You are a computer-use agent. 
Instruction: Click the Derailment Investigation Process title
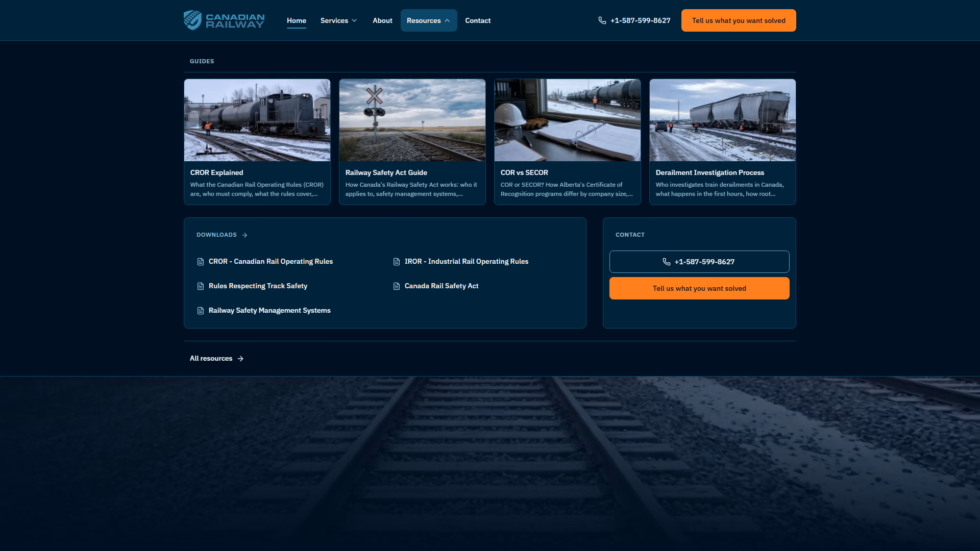(709, 172)
